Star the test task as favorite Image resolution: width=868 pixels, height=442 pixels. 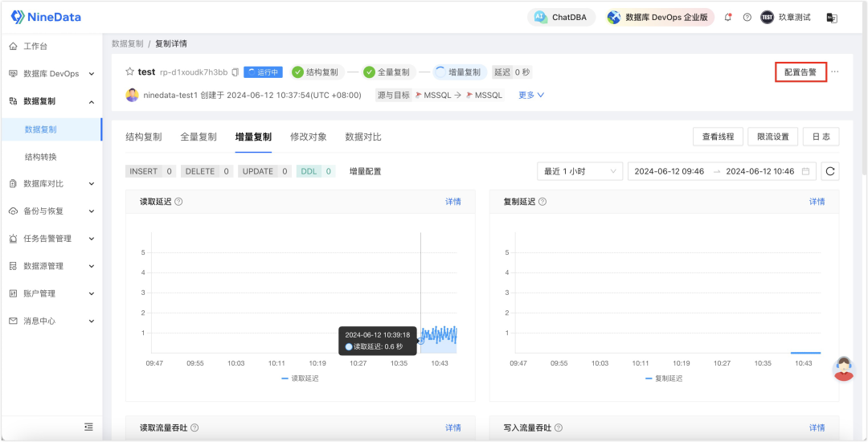[129, 72]
